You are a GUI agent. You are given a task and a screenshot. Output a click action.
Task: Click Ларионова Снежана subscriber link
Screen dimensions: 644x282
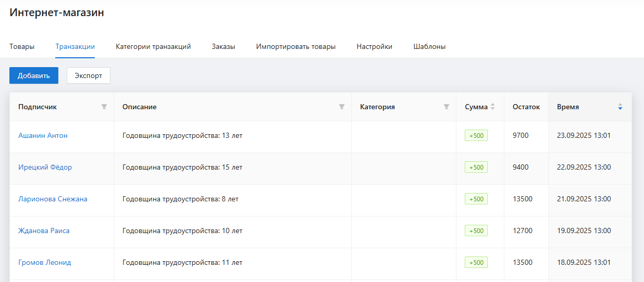53,199
